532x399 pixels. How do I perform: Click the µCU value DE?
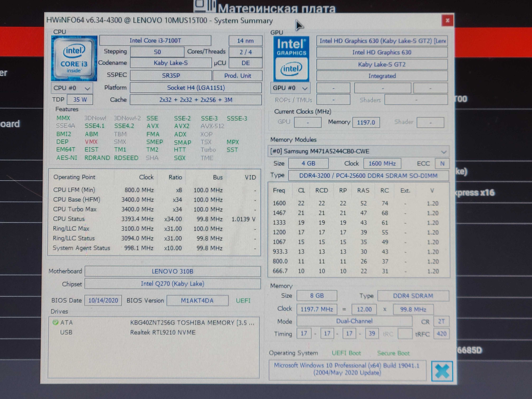pyautogui.click(x=245, y=63)
